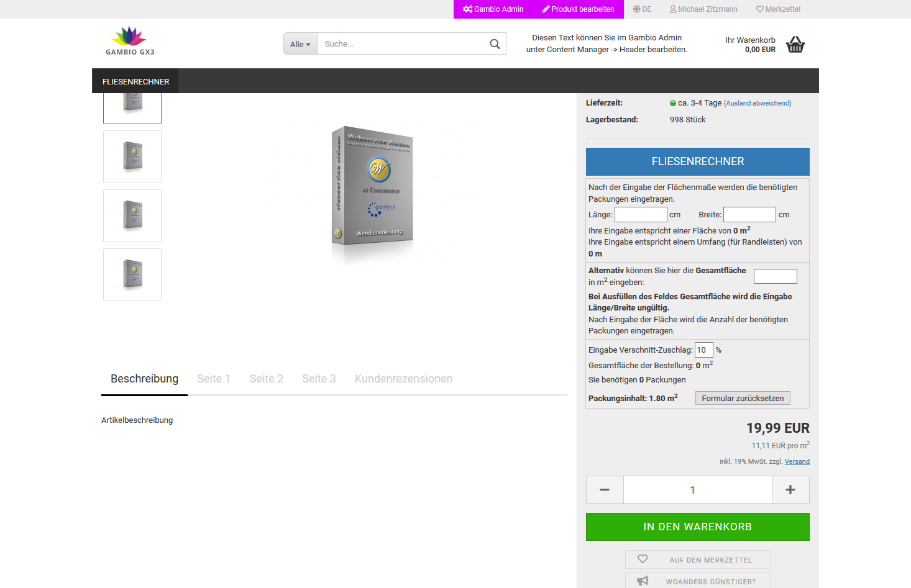The width and height of the screenshot is (911, 588).
Task: Click Woanders günstiger megaphone button
Action: click(698, 581)
